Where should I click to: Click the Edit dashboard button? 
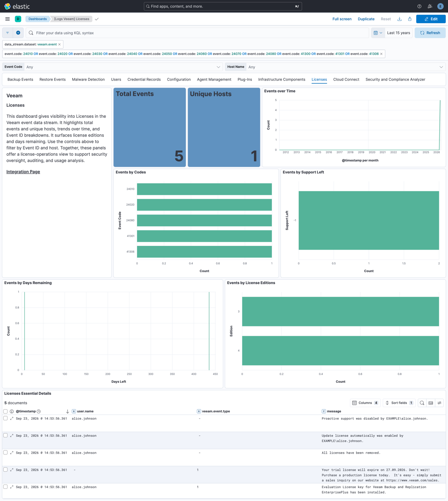(x=431, y=19)
